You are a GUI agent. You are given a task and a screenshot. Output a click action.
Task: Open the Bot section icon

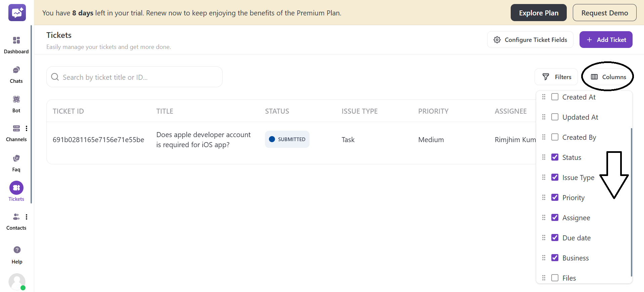point(16,100)
